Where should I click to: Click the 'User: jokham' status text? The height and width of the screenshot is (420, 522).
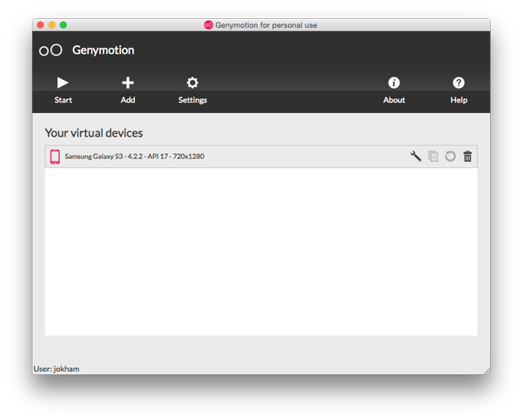click(x=57, y=369)
